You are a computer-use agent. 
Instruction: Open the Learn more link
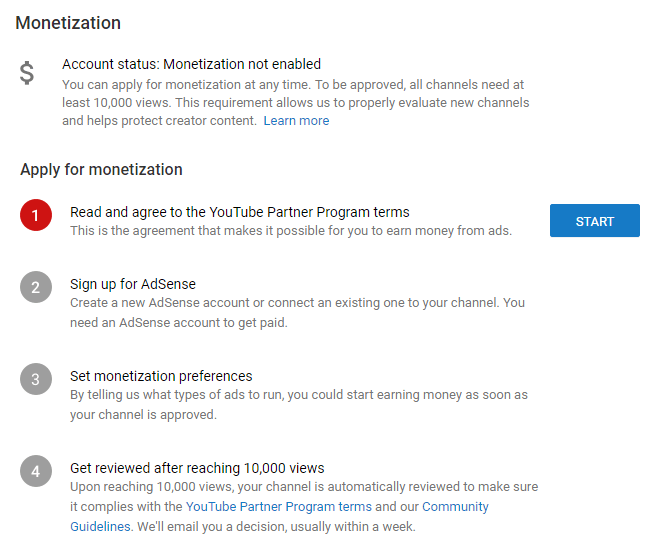296,121
